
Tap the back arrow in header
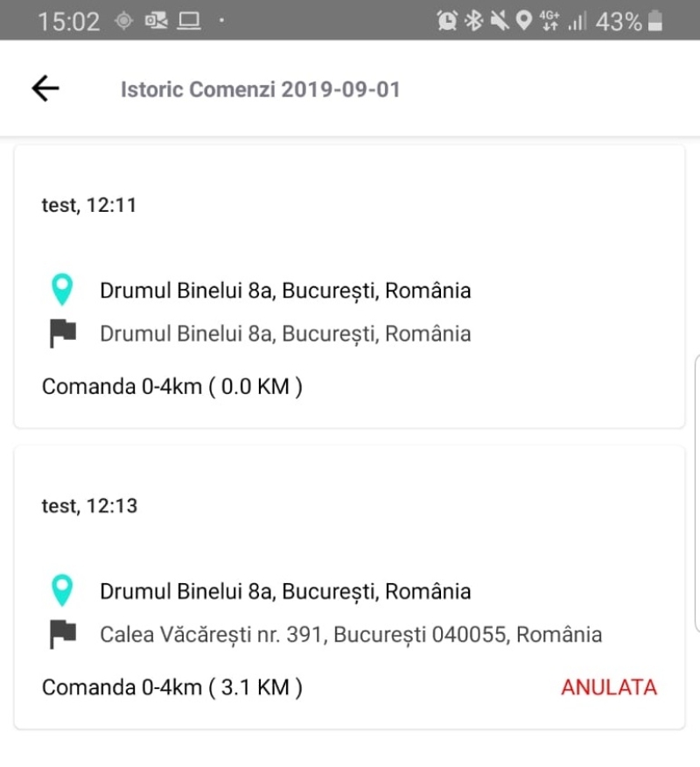(x=45, y=88)
